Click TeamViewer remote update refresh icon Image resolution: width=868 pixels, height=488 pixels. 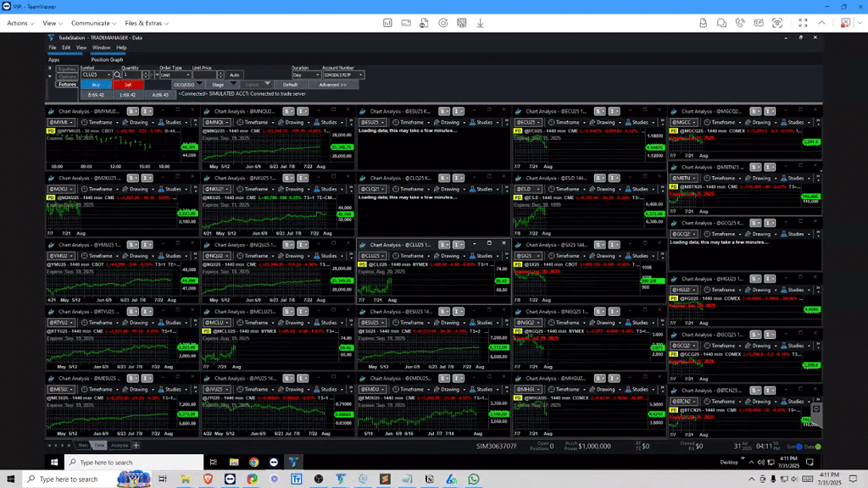(x=442, y=23)
